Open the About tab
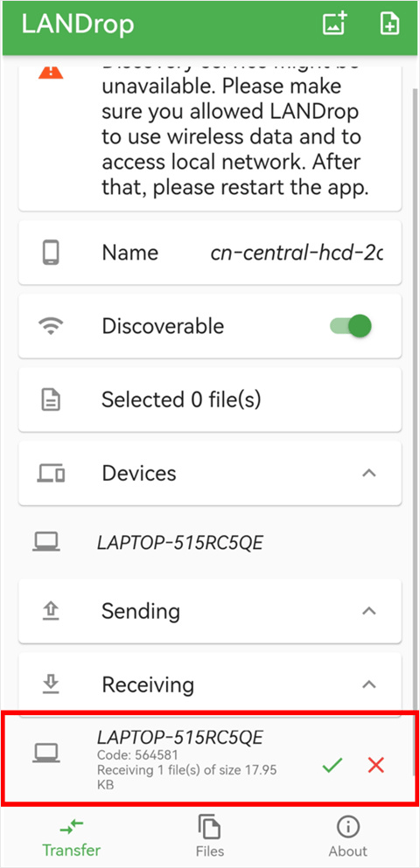Viewport: 420px width, 868px height. click(x=348, y=837)
